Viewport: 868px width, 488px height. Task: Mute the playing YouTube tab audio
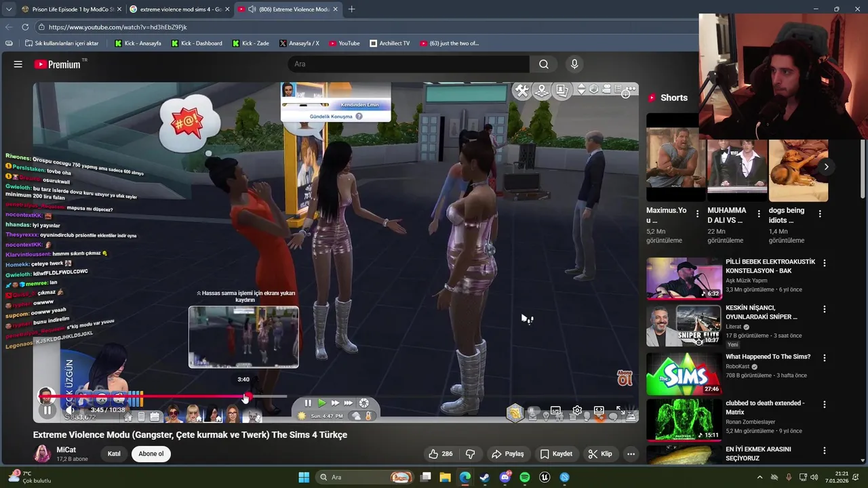tap(252, 9)
